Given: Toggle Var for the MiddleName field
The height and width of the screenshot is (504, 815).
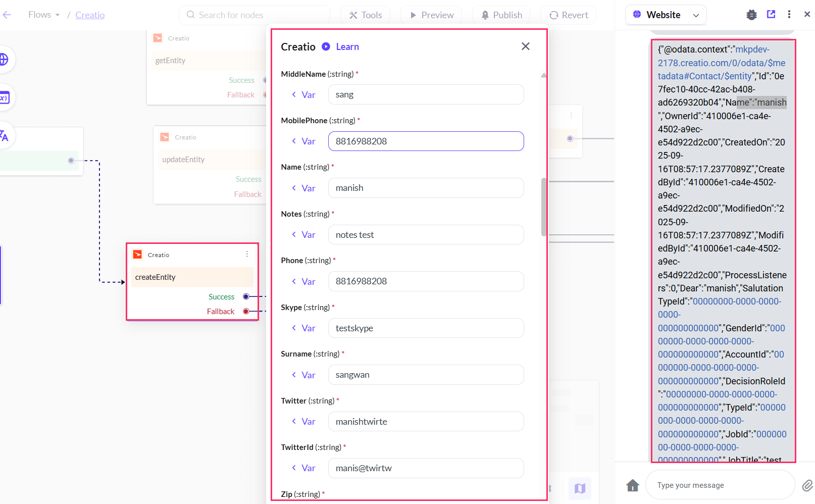Looking at the screenshot, I should click(x=303, y=95).
